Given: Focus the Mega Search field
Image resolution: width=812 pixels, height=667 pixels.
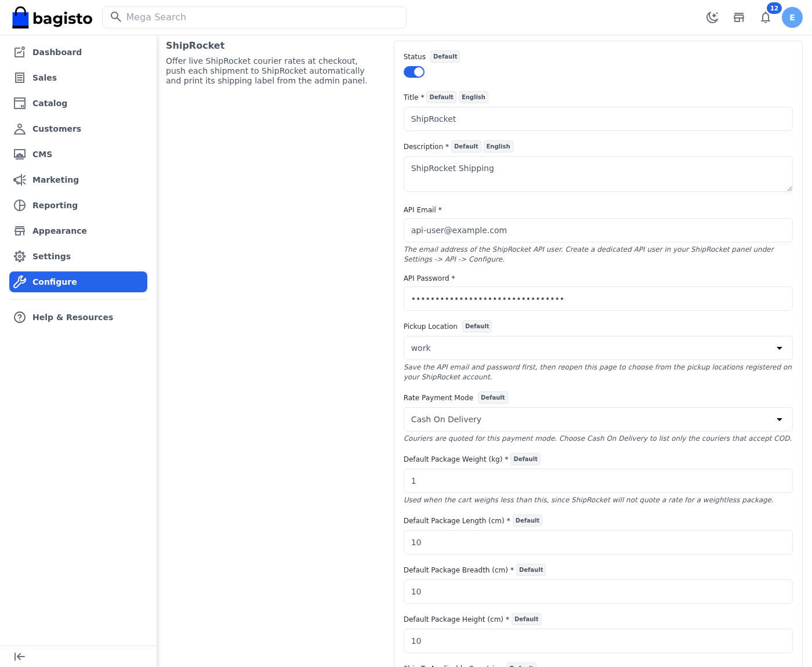Looking at the screenshot, I should [x=254, y=17].
